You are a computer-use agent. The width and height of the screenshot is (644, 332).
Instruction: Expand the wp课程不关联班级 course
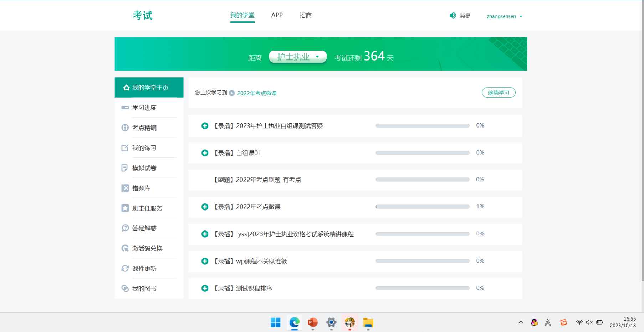pyautogui.click(x=205, y=261)
